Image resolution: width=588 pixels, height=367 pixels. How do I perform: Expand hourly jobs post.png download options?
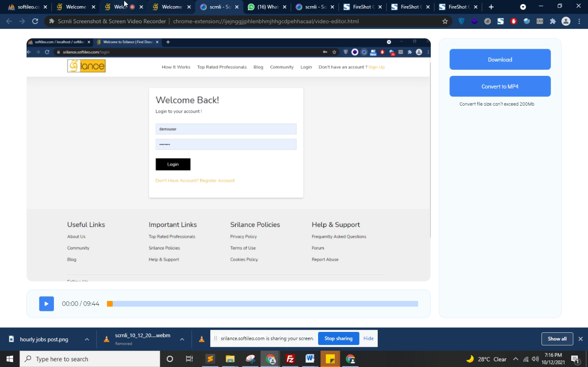point(87,339)
